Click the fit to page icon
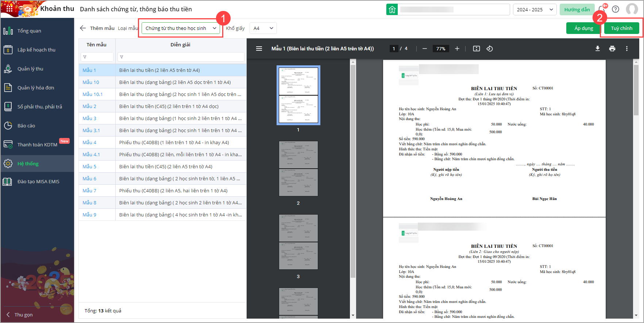Screen dimensions: 644x323 tap(477, 49)
